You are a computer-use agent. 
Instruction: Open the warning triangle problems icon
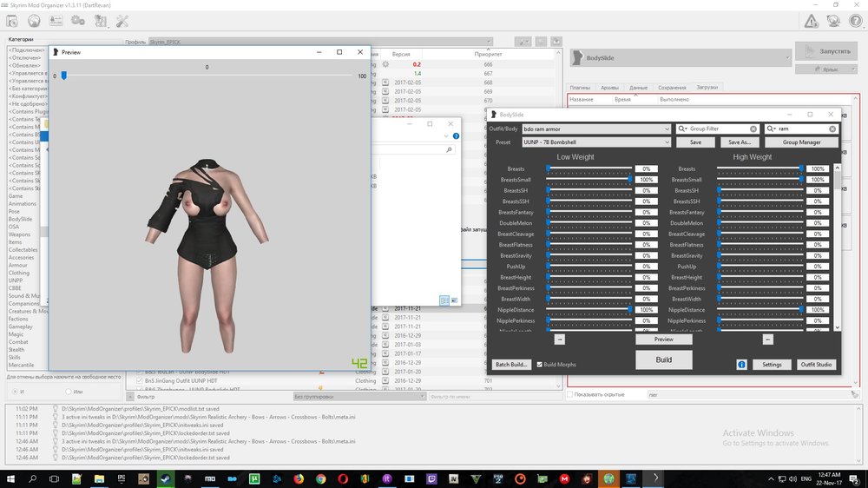(811, 21)
